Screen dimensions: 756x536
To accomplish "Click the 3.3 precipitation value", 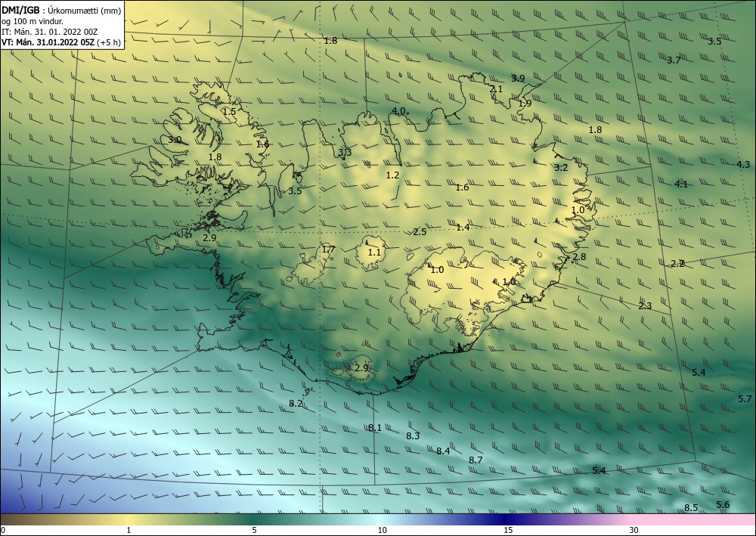I will tap(345, 153).
